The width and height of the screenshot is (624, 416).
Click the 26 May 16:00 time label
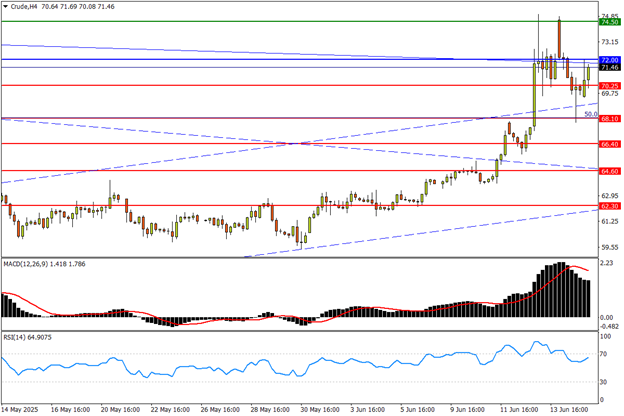[x=220, y=410]
